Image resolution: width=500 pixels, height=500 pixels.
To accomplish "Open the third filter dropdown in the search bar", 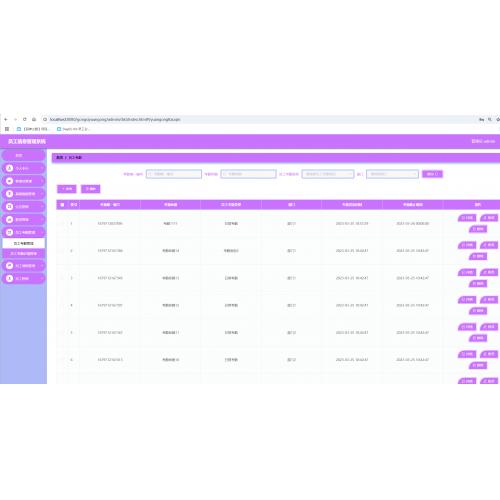I will pyautogui.click(x=328, y=174).
